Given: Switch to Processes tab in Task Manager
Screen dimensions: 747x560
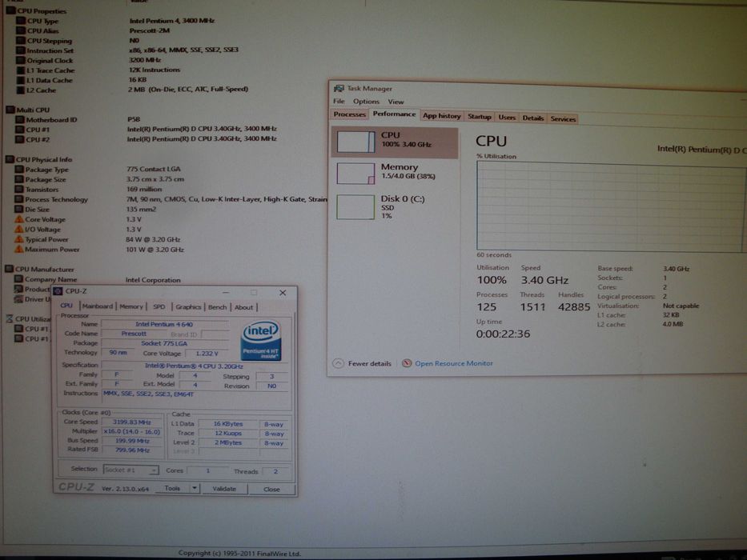Looking at the screenshot, I should click(349, 114).
